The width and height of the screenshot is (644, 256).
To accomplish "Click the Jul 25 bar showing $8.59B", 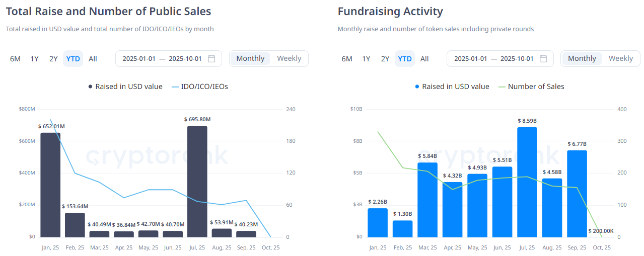I will (x=527, y=182).
